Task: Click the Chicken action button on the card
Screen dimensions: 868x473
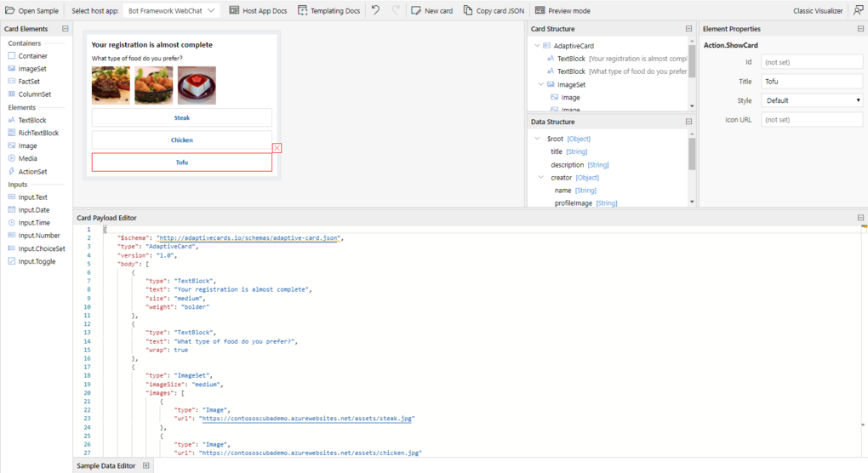Action: coord(181,140)
